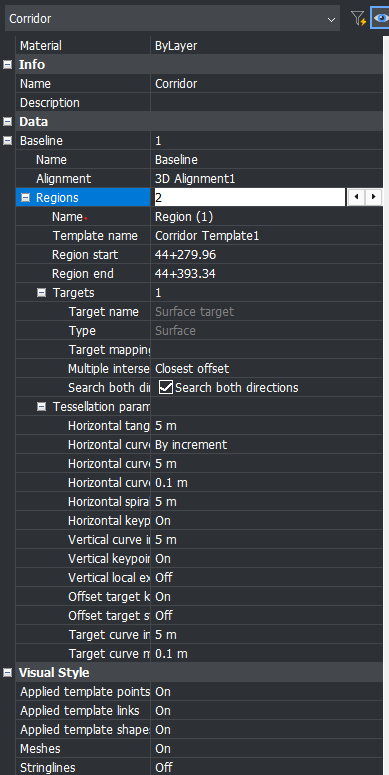Uncheck Search both directions checkbox
This screenshot has height=775, width=389.
(x=166, y=388)
